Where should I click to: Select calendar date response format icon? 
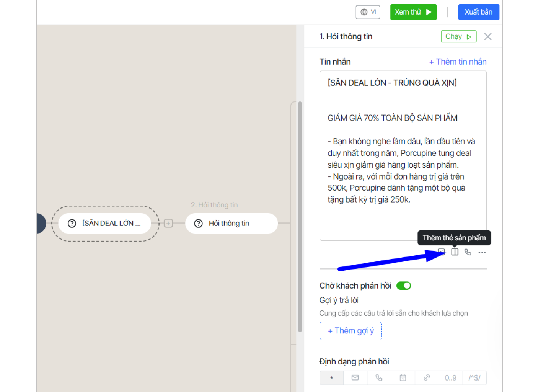click(403, 378)
